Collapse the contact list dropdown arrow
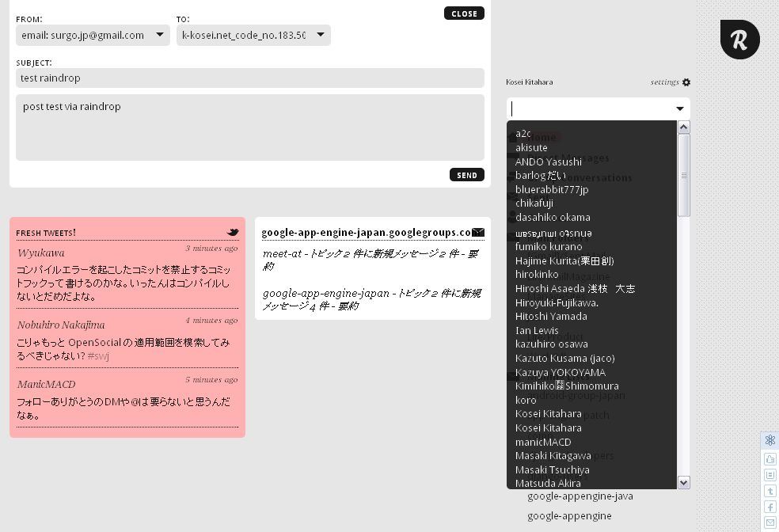The height and width of the screenshot is (532, 779). [679, 108]
